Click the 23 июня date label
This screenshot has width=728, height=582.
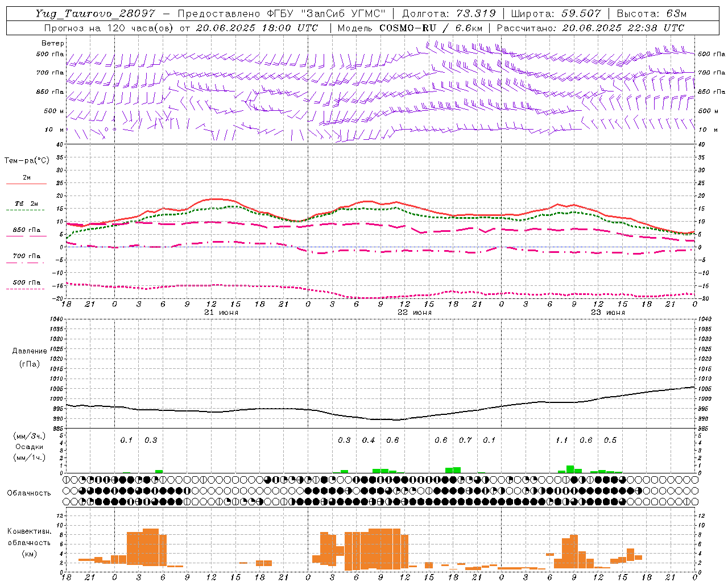[608, 313]
